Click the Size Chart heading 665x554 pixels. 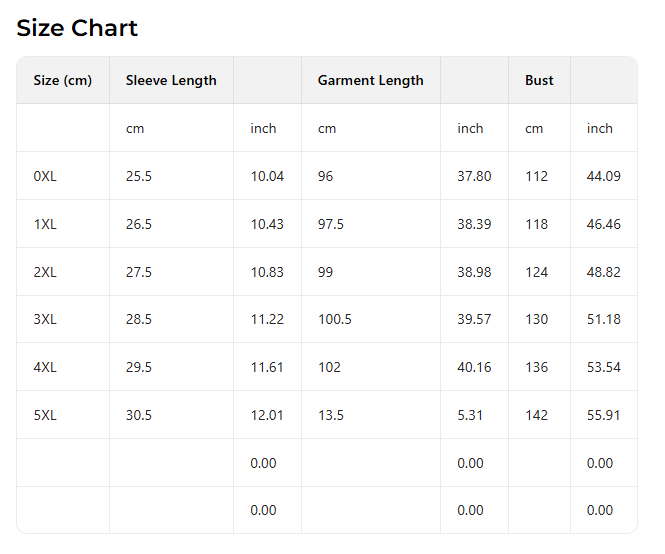point(77,28)
